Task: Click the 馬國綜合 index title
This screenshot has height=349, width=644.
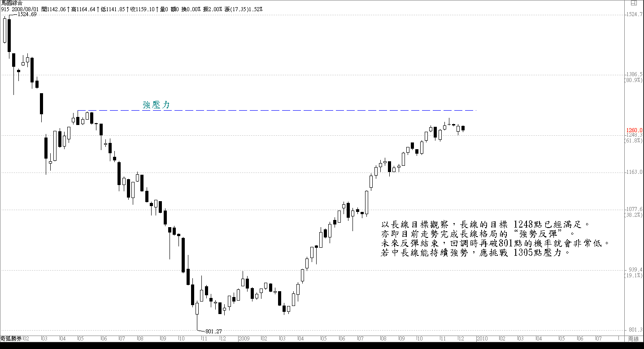Action: pos(11,3)
